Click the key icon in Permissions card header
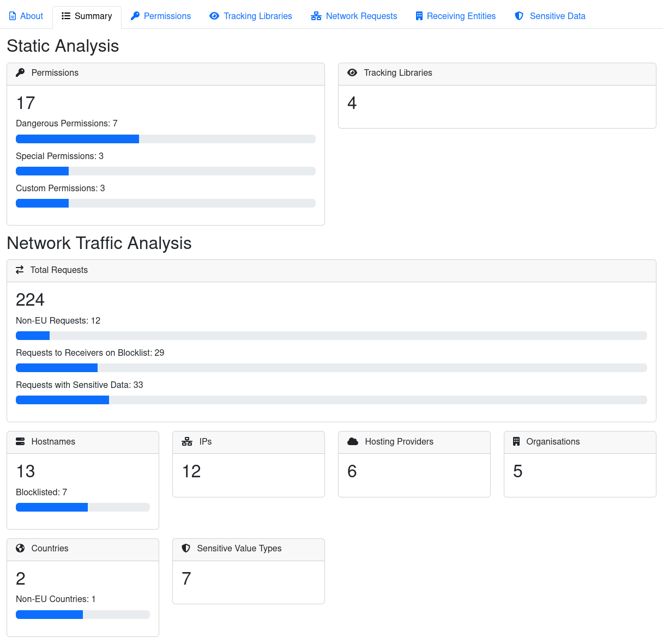The image size is (663, 644). coord(20,72)
